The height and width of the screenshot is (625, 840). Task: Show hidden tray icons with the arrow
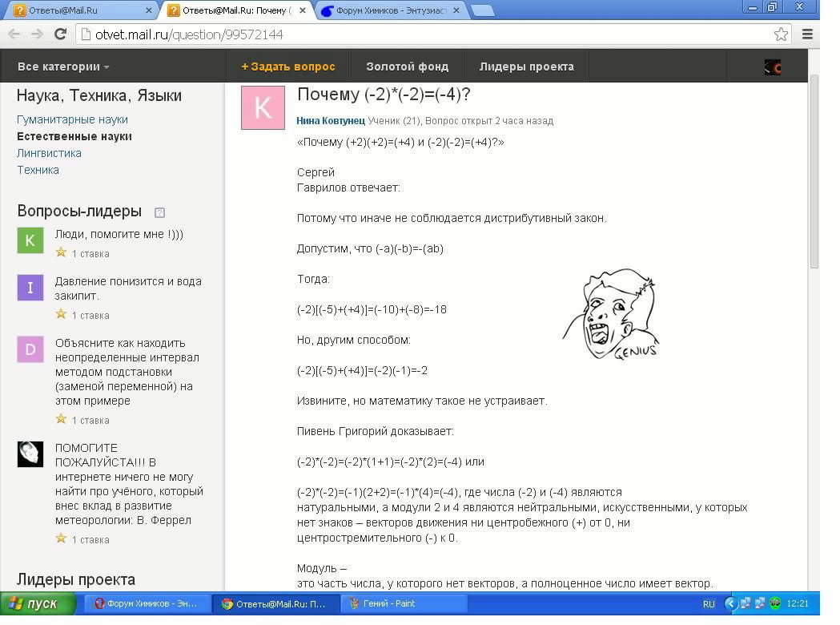click(x=730, y=603)
